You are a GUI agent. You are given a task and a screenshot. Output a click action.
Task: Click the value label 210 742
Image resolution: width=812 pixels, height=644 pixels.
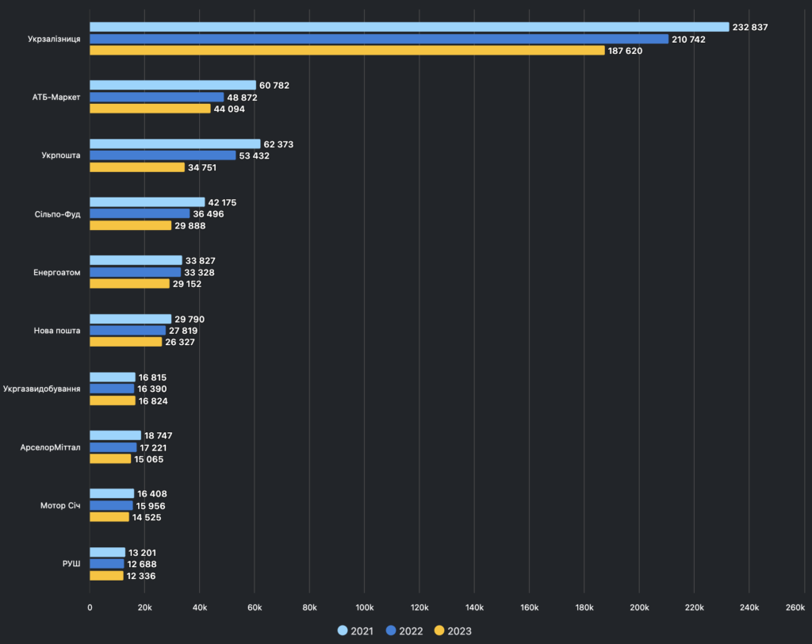(x=688, y=40)
